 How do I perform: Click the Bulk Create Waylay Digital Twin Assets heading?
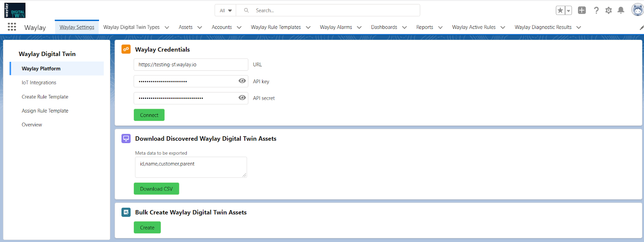191,212
